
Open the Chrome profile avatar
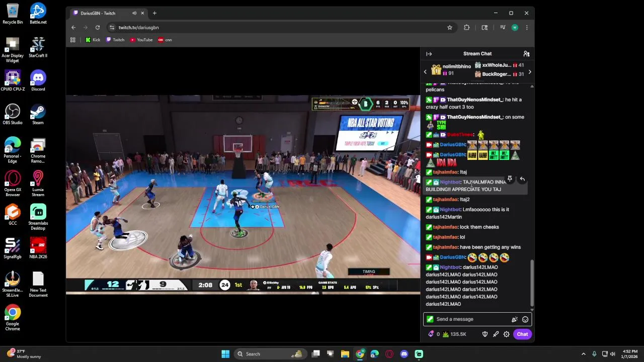pyautogui.click(x=515, y=28)
